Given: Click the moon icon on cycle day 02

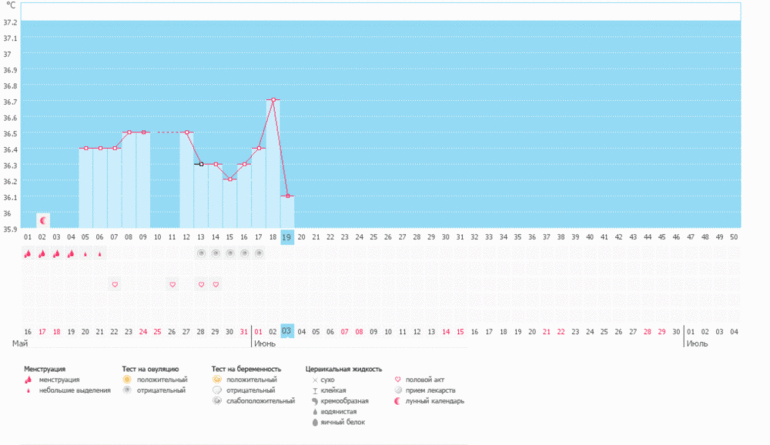Looking at the screenshot, I should 43,219.
